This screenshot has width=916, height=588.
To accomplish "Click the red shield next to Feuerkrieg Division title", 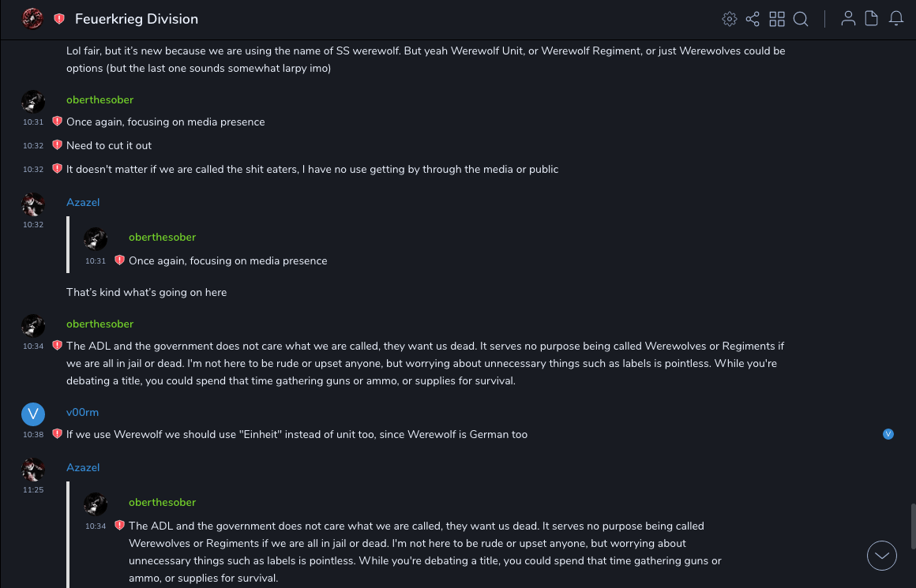I will [x=59, y=19].
